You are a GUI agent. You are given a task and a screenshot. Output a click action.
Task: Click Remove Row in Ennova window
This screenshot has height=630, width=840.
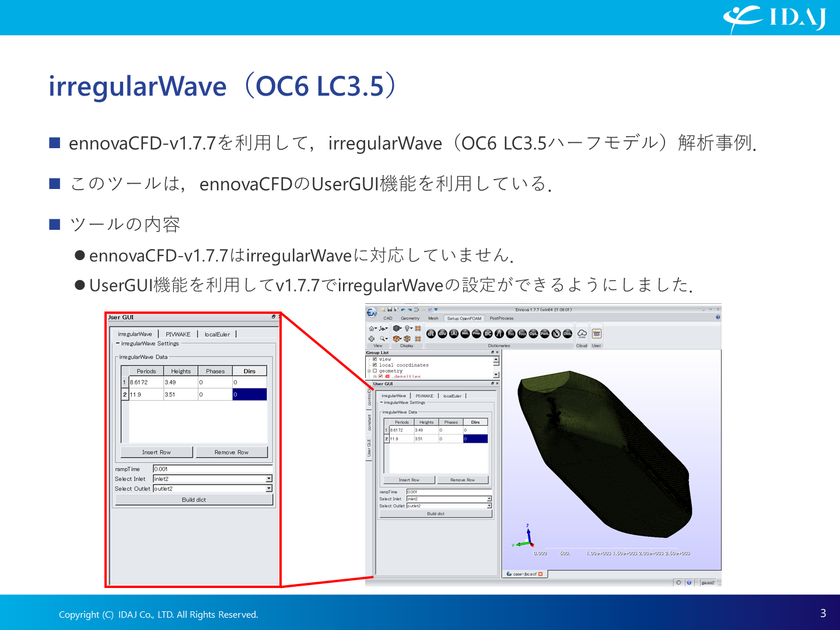coord(462,480)
